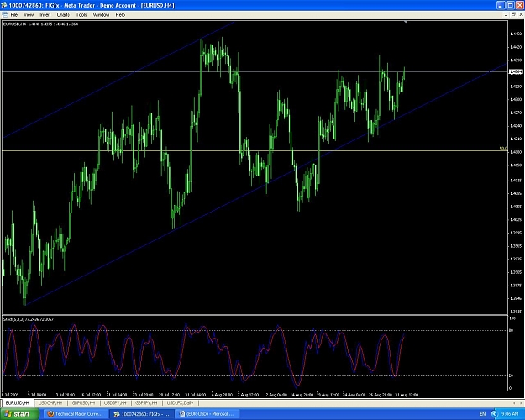Click the 9:06 AM system clock
This screenshot has height=420, width=525.
point(510,414)
